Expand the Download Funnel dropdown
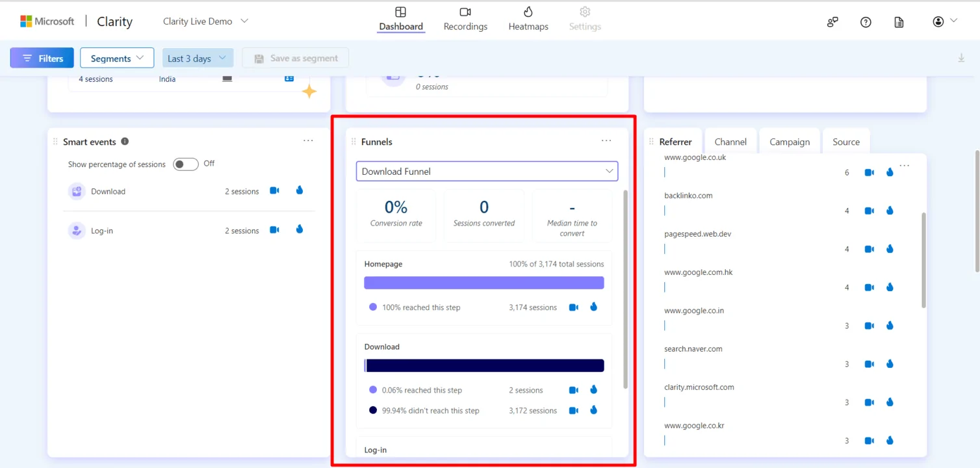Viewport: 980px width, 468px height. pyautogui.click(x=487, y=172)
